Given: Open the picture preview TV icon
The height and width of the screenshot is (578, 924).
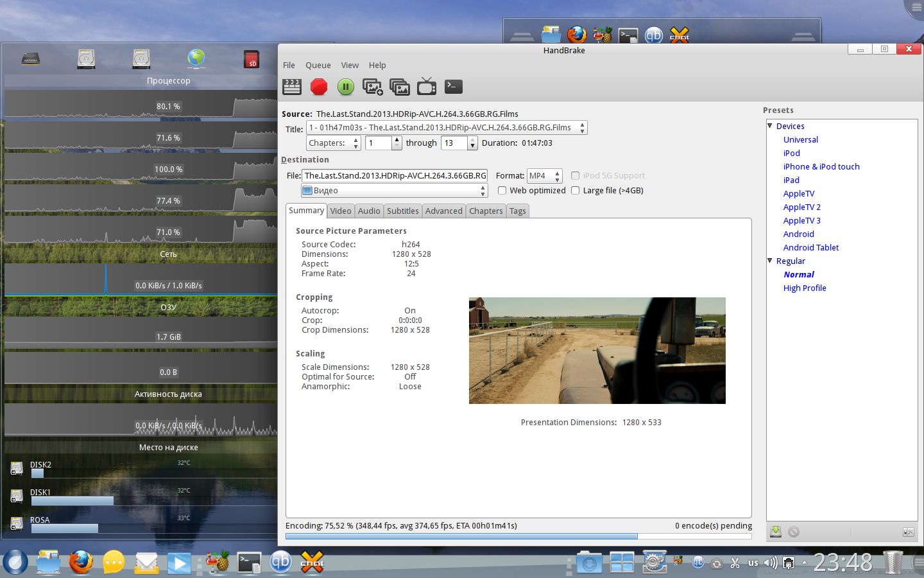Looking at the screenshot, I should tap(426, 87).
